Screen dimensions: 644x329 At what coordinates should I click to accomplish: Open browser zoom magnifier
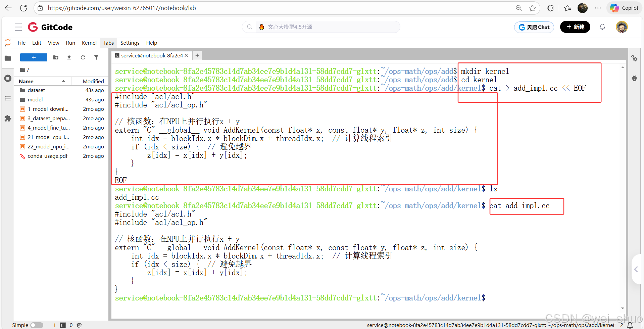(x=519, y=8)
